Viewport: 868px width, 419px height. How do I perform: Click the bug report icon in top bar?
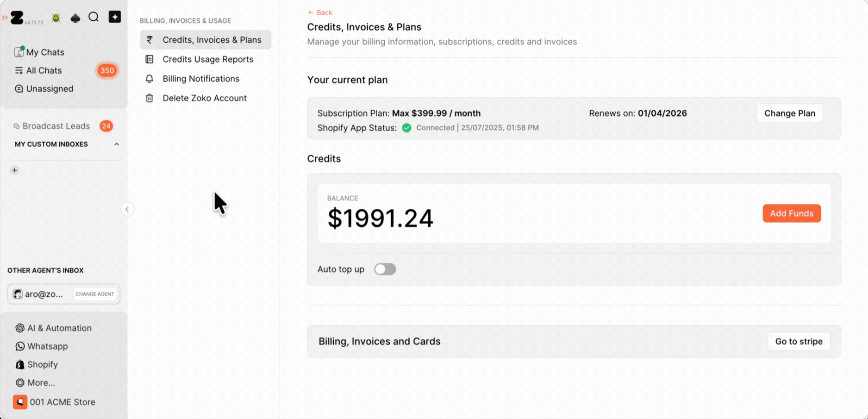56,18
